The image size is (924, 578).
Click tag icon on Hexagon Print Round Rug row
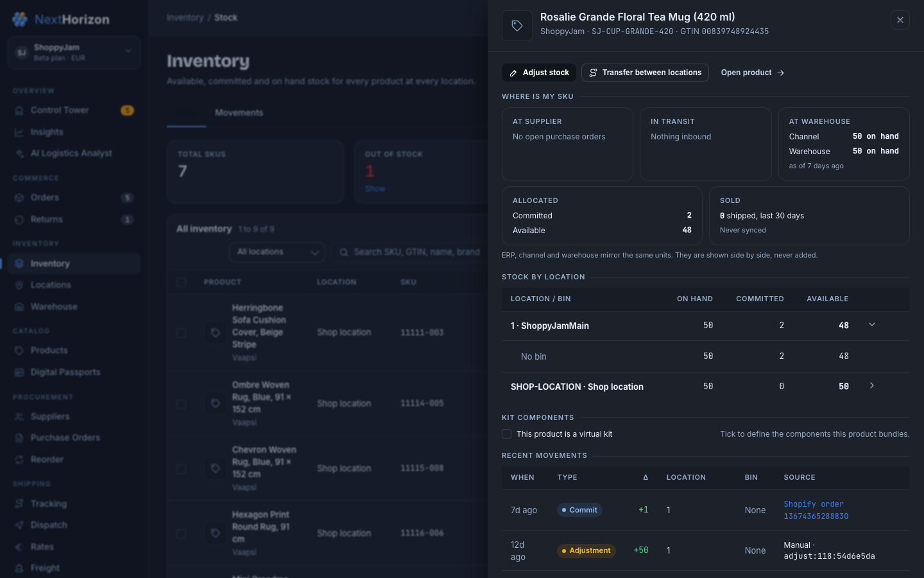coord(216,534)
